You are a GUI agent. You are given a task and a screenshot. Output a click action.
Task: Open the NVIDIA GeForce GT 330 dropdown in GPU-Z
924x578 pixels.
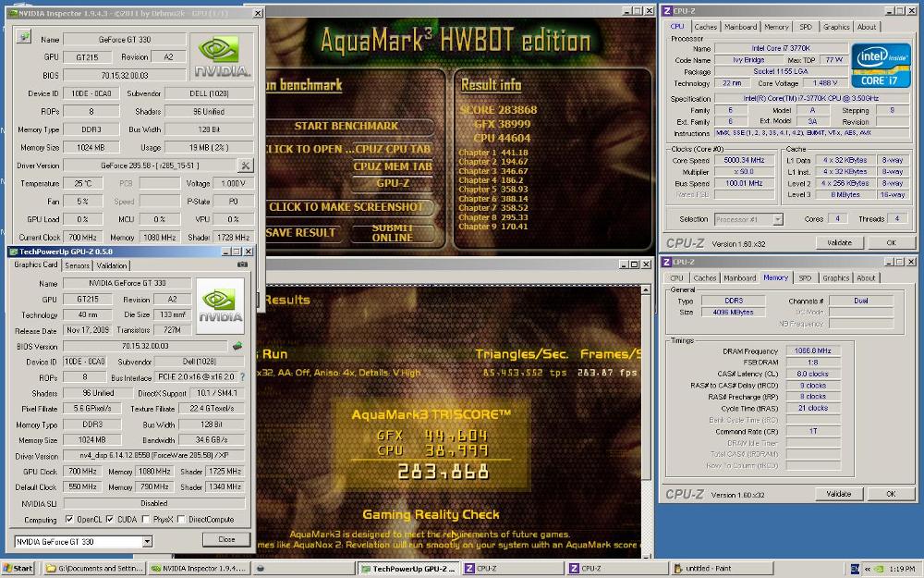click(x=147, y=541)
